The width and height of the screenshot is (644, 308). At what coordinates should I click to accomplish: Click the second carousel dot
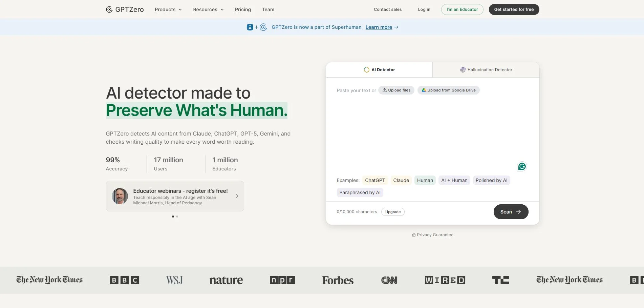[177, 217]
